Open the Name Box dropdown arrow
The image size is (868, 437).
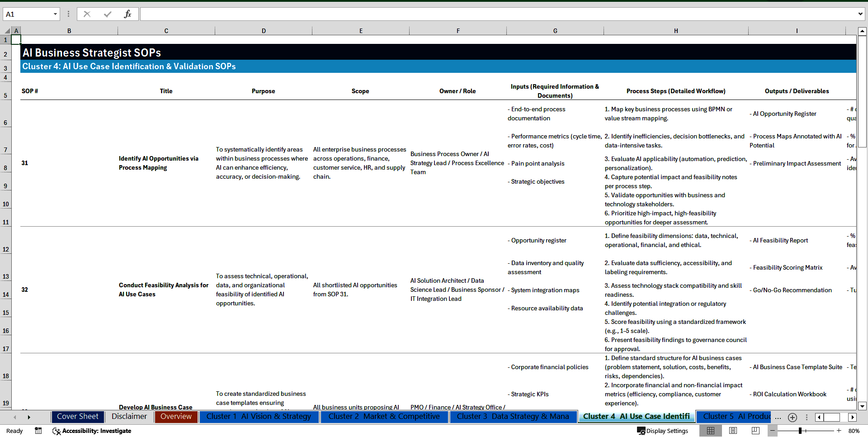[x=56, y=14]
